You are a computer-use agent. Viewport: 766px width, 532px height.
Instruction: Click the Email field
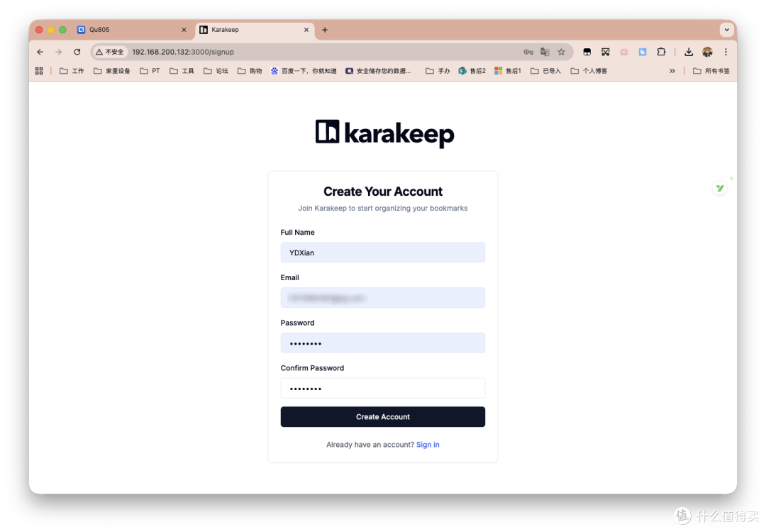(382, 297)
